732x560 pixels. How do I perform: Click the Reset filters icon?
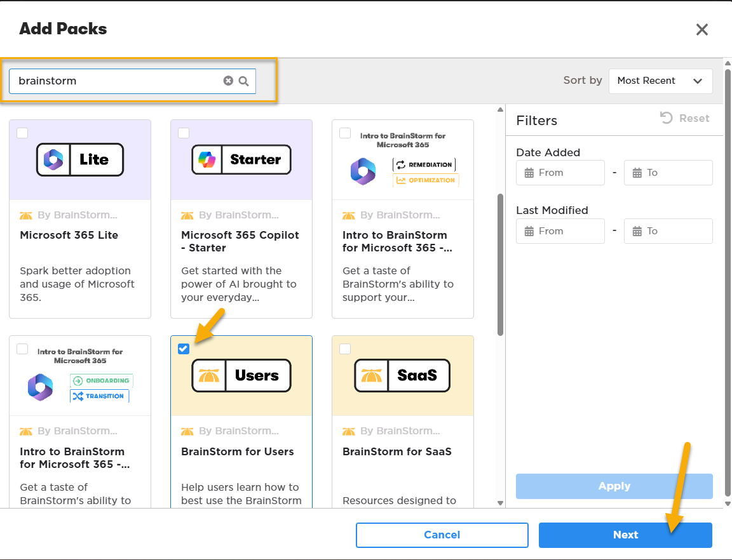click(x=666, y=117)
